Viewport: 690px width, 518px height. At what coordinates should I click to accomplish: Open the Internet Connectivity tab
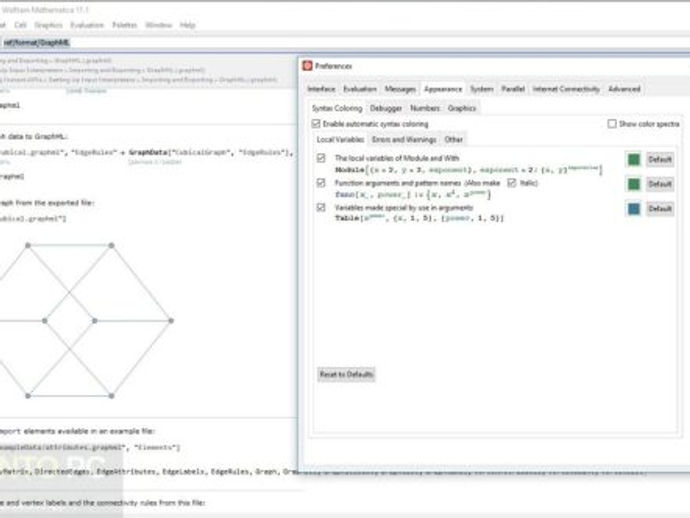[x=566, y=89]
